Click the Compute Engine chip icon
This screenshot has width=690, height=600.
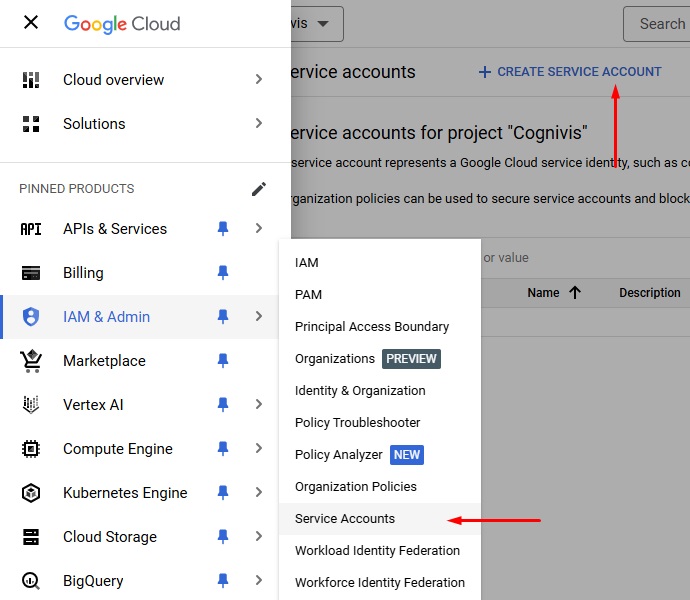[31, 449]
